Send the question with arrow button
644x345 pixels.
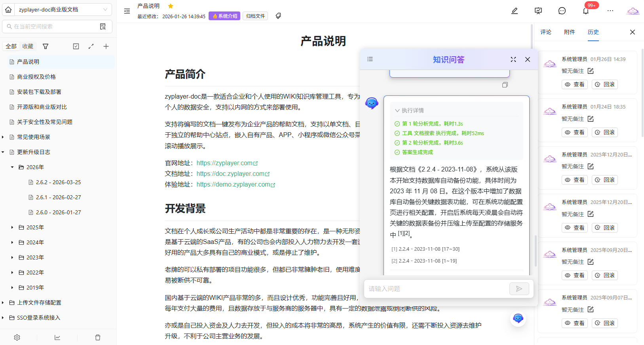[x=519, y=289]
